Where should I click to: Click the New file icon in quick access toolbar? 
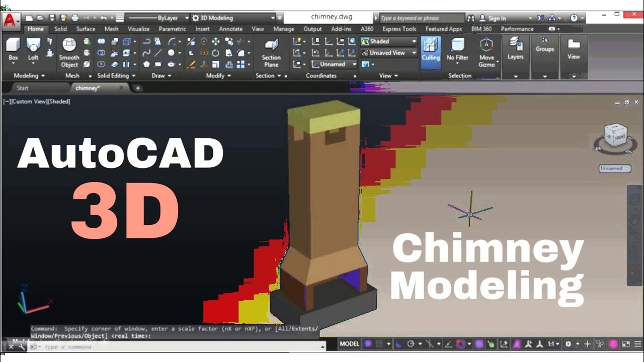[x=30, y=18]
